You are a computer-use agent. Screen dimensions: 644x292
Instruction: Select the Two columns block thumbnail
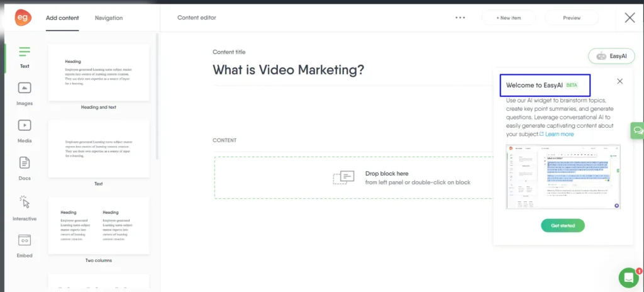99,225
